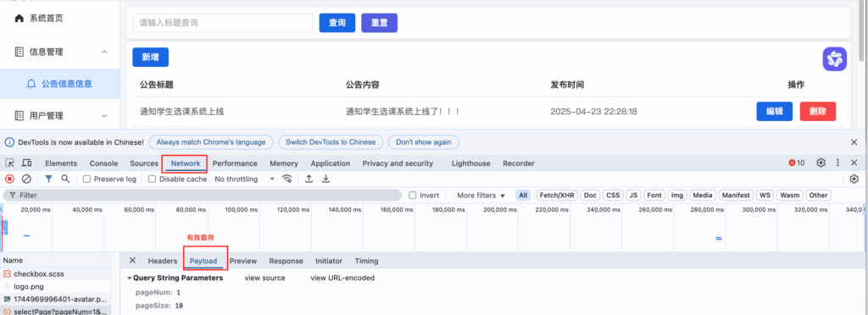Filter requests by Doc type
Screen dimensions: 868x315
pos(591,195)
